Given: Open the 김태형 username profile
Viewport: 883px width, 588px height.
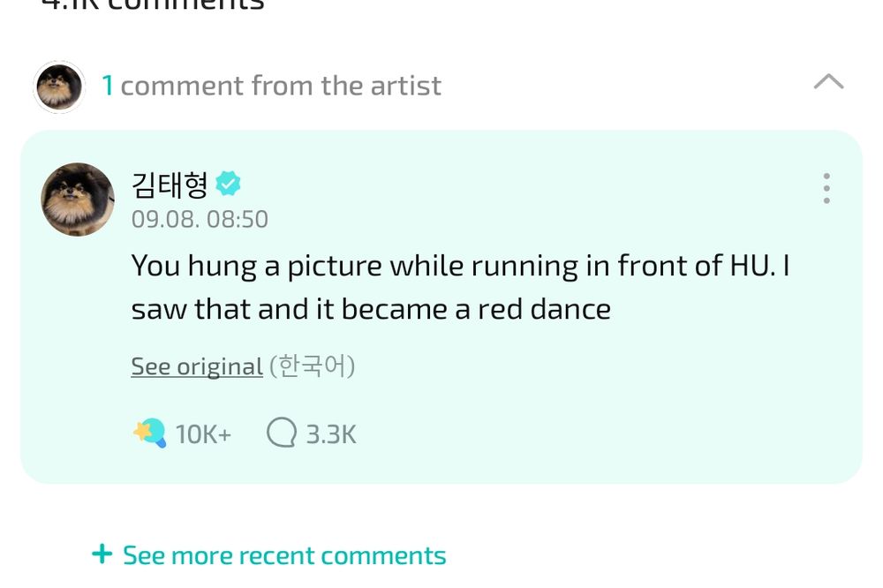Looking at the screenshot, I should (170, 185).
